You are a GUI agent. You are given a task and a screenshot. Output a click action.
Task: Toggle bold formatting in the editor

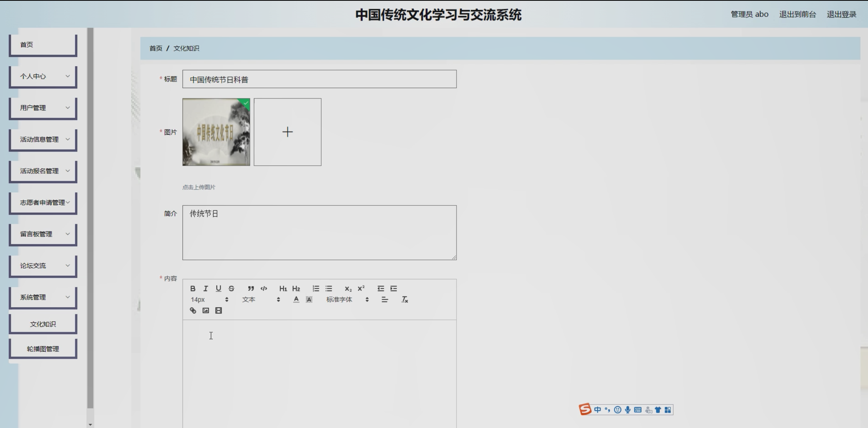pos(193,288)
